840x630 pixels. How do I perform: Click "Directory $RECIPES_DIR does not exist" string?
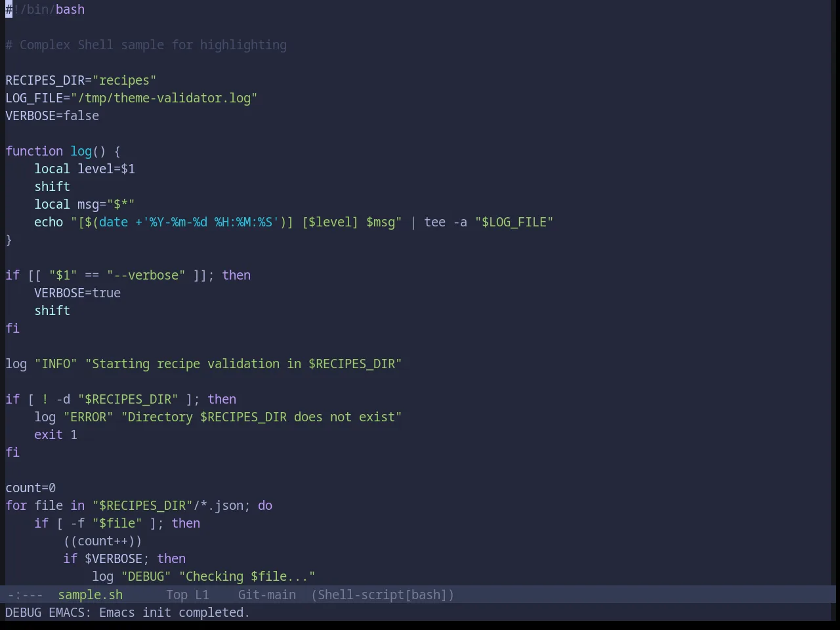pos(262,417)
